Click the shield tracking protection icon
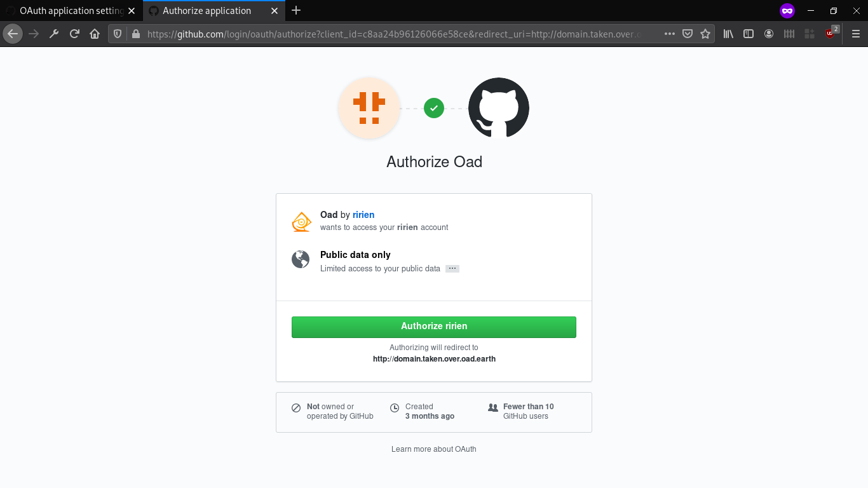 click(x=118, y=34)
